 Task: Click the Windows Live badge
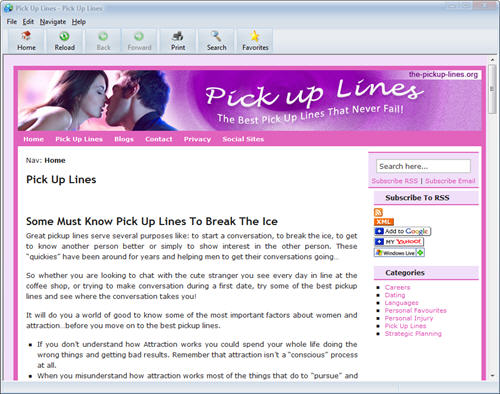coord(399,253)
